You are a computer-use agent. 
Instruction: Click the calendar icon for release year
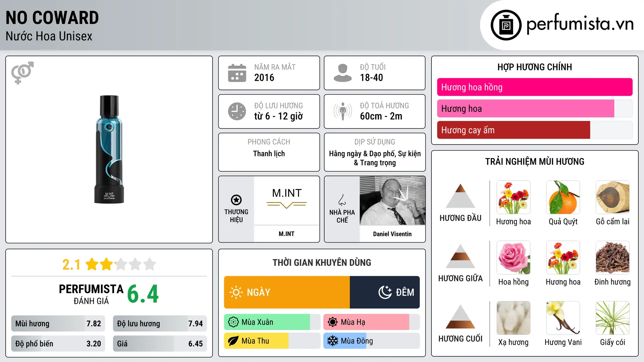[x=237, y=73]
